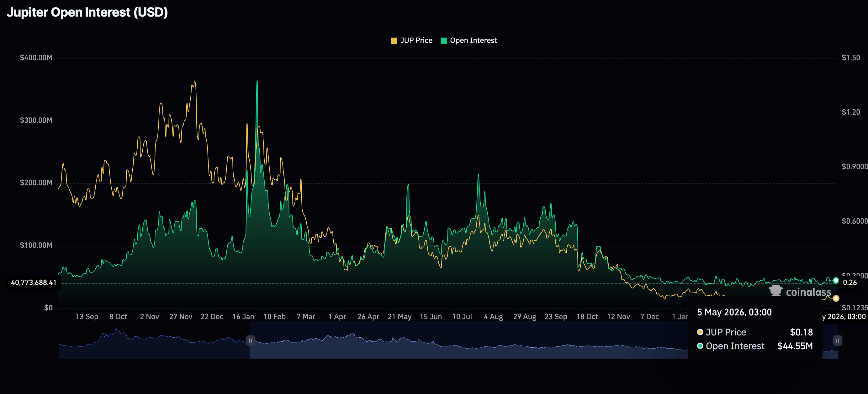Click the $300.00M left axis label
The height and width of the screenshot is (394, 868).
coord(36,120)
